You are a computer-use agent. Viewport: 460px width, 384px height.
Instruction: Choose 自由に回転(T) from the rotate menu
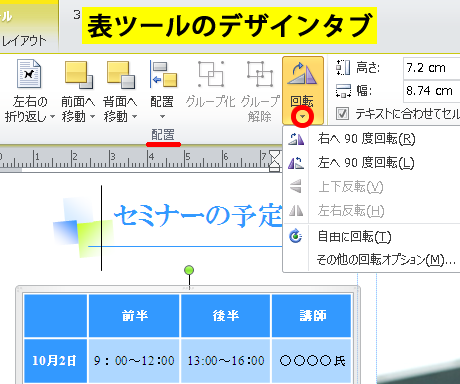(371, 236)
